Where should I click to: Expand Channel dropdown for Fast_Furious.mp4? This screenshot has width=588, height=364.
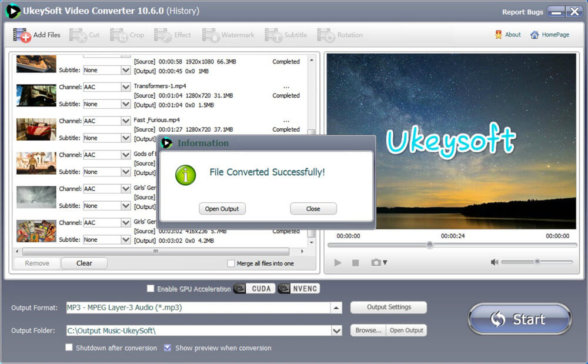[x=126, y=121]
